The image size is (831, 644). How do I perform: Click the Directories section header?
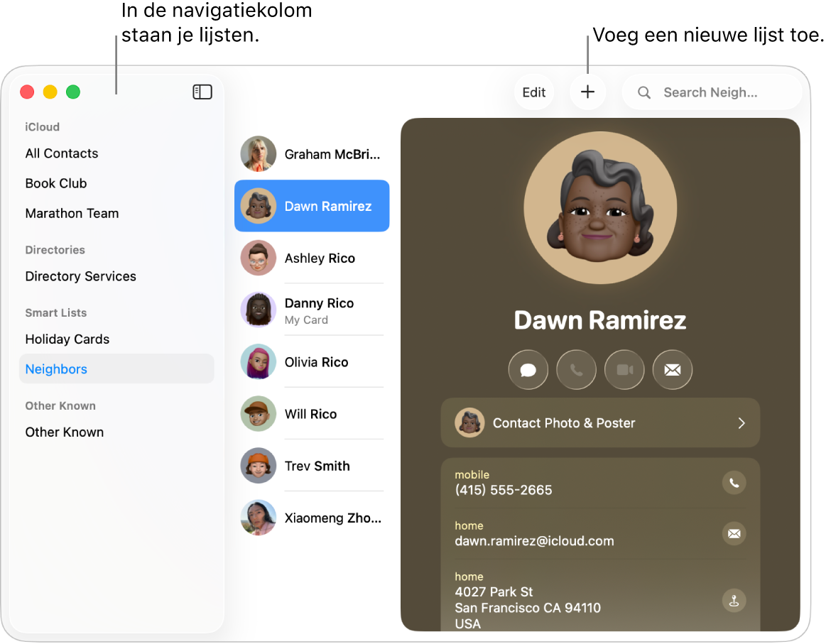click(x=55, y=250)
